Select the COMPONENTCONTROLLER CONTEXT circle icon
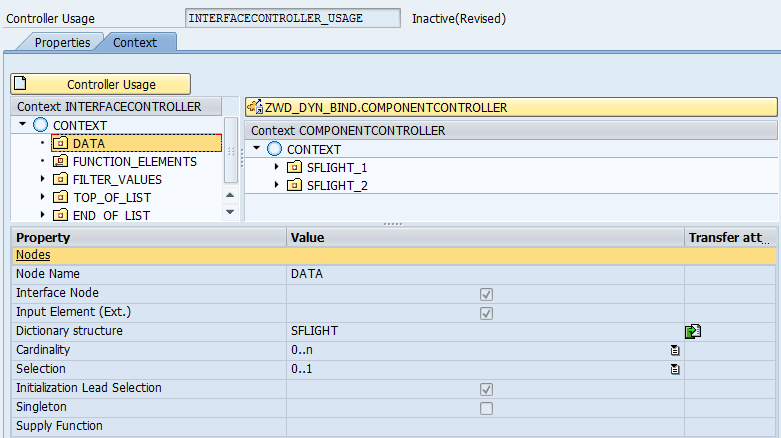This screenshot has height=438, width=781. [274, 148]
